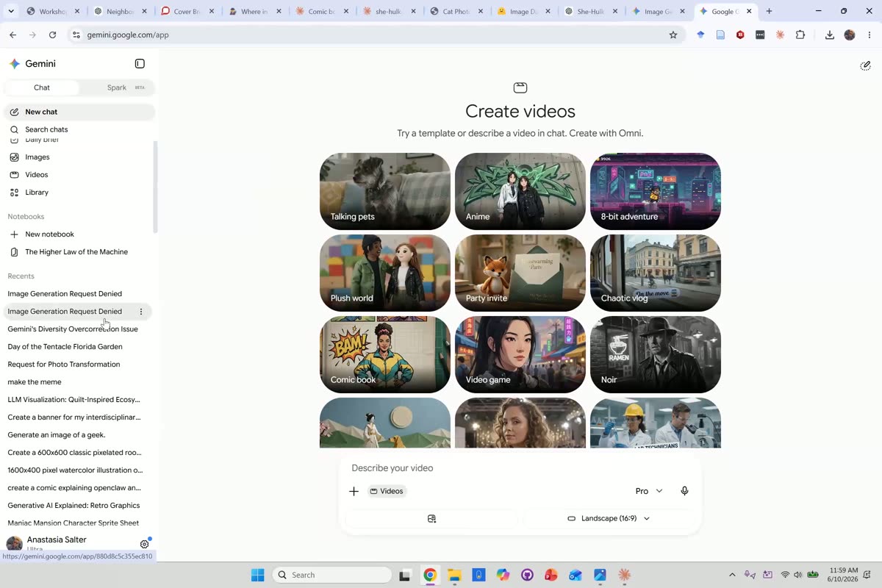Viewport: 882px width, 588px height.
Task: Click the Search chats magnifier icon
Action: [14, 129]
